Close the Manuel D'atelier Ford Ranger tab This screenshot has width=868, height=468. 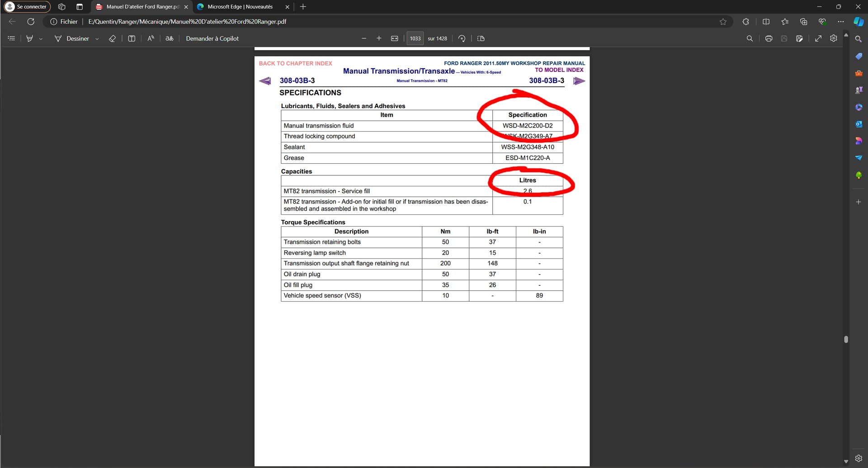186,7
